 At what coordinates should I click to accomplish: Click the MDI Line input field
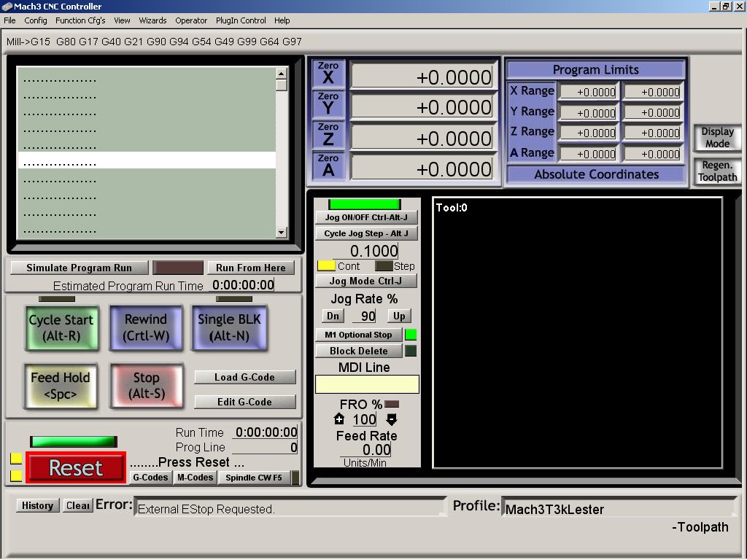367,384
